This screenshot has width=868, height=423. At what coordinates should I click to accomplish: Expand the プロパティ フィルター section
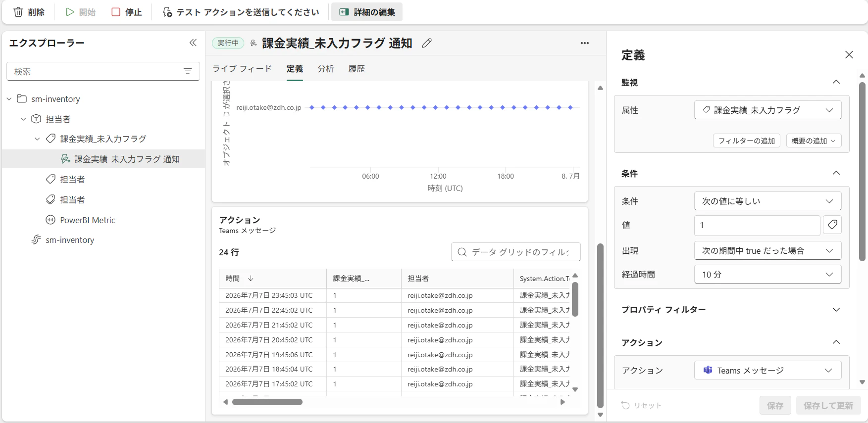coord(836,310)
